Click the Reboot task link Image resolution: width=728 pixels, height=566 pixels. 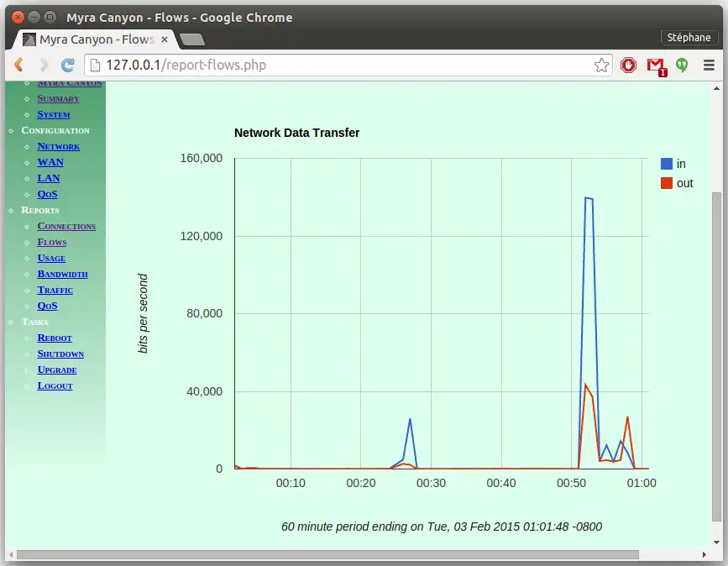click(x=55, y=338)
